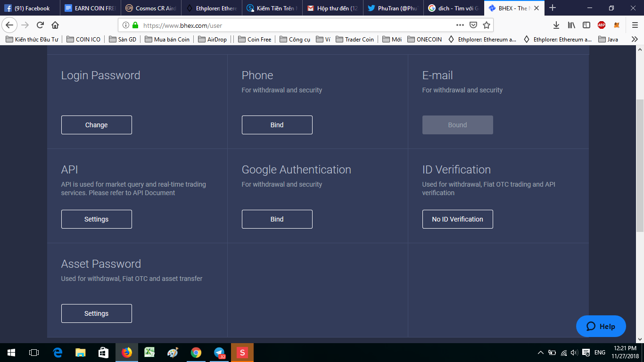The width and height of the screenshot is (644, 362).
Task: Switch to the Cosmos CR Airdrop tab
Action: coord(151,8)
